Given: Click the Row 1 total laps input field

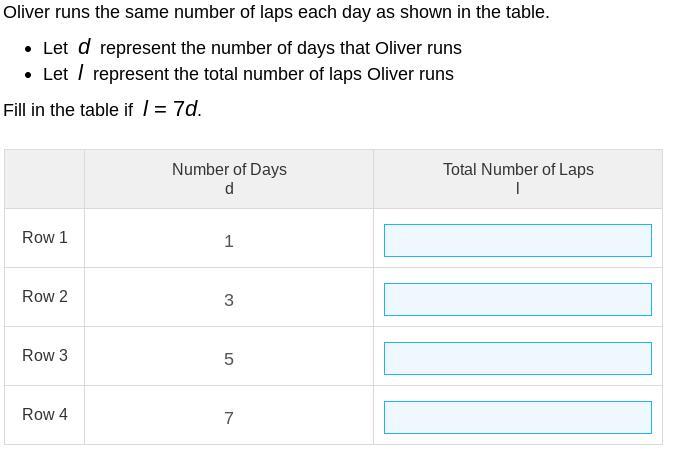Looking at the screenshot, I should (x=517, y=240).
